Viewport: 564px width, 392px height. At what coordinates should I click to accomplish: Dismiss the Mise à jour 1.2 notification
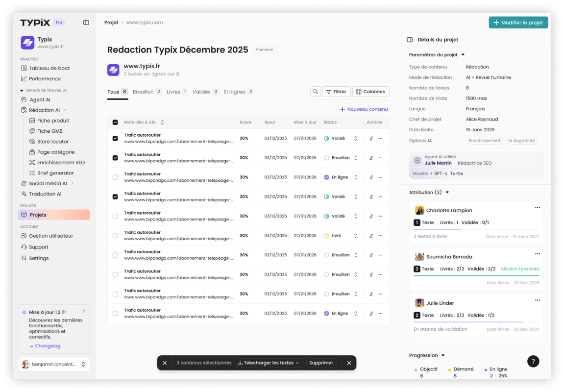coord(84,311)
